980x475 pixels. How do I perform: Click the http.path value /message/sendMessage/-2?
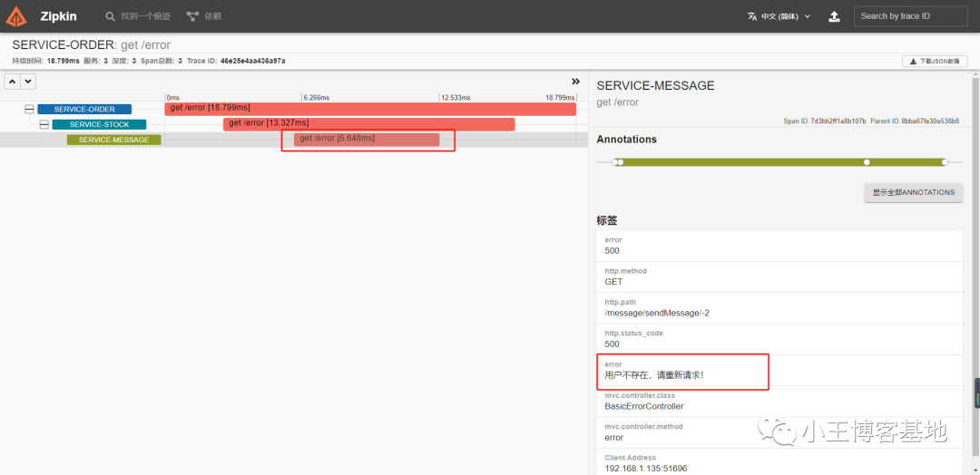657,313
